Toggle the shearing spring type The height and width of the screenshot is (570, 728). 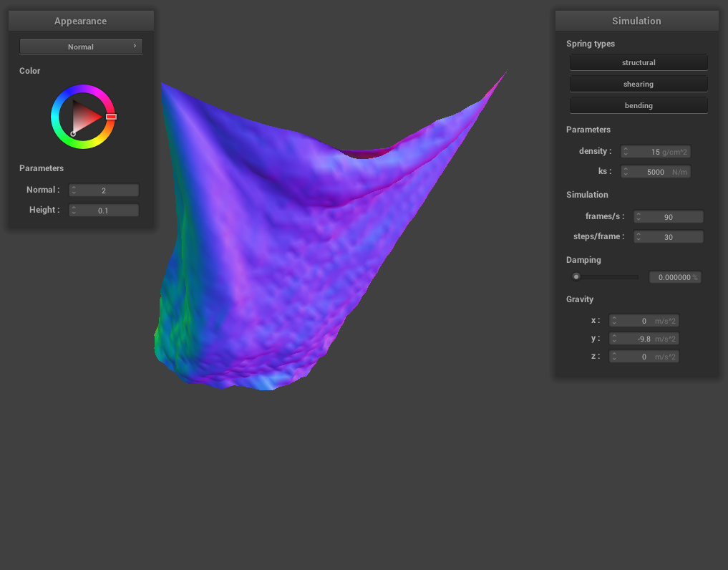click(x=639, y=84)
